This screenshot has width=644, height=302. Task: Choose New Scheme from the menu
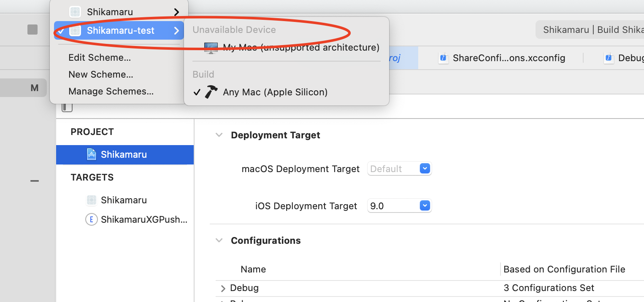click(x=101, y=74)
